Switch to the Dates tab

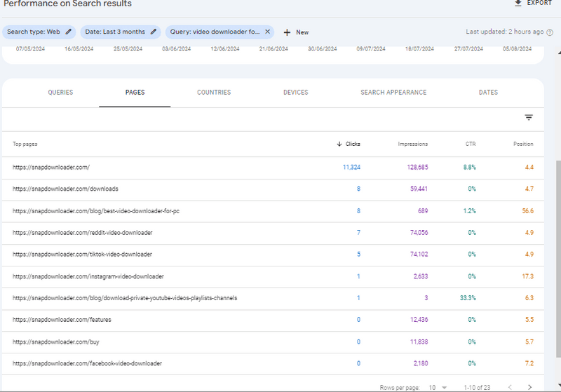(488, 93)
